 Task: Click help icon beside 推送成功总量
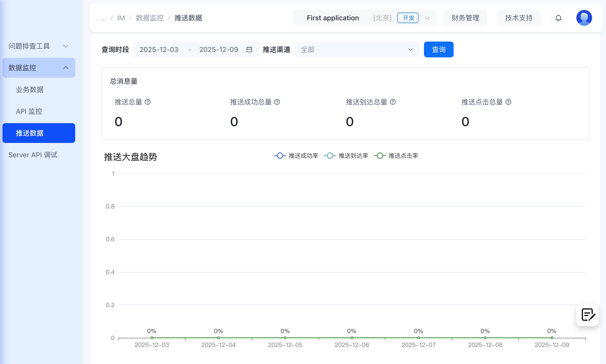point(277,102)
